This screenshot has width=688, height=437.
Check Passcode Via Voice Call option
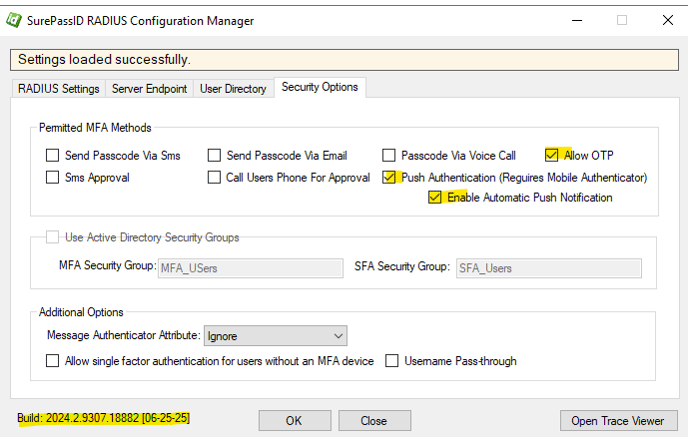click(389, 155)
